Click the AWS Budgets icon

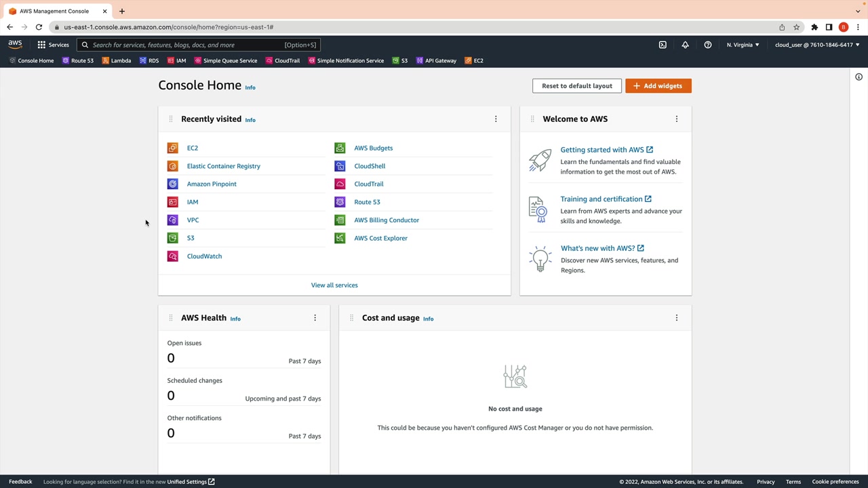(340, 148)
